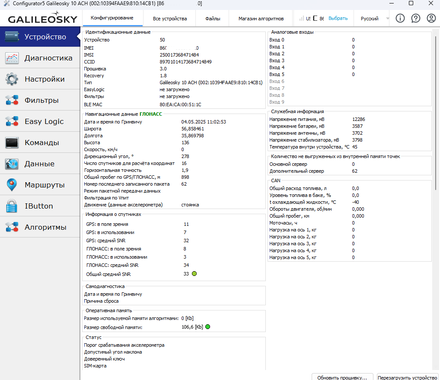This screenshot has width=440, height=380.
Task: Click the help question mark icon
Action: [415, 18]
